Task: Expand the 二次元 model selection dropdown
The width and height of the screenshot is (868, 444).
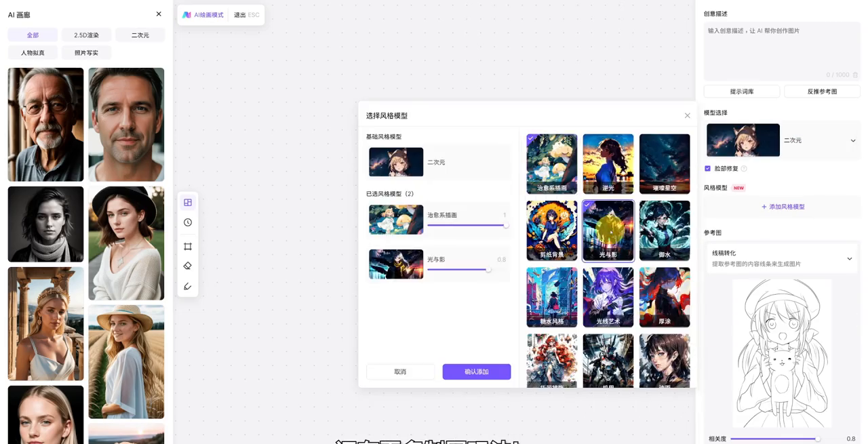Action: tap(852, 141)
